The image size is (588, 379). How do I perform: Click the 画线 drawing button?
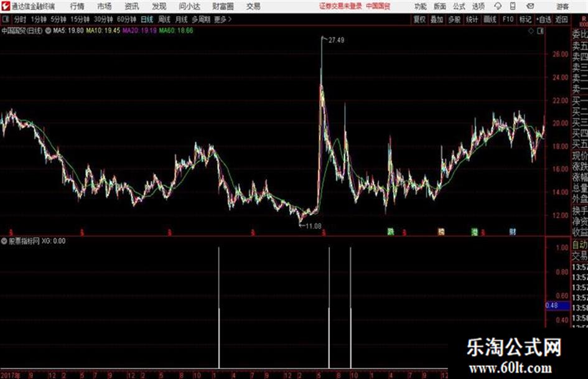[490, 19]
